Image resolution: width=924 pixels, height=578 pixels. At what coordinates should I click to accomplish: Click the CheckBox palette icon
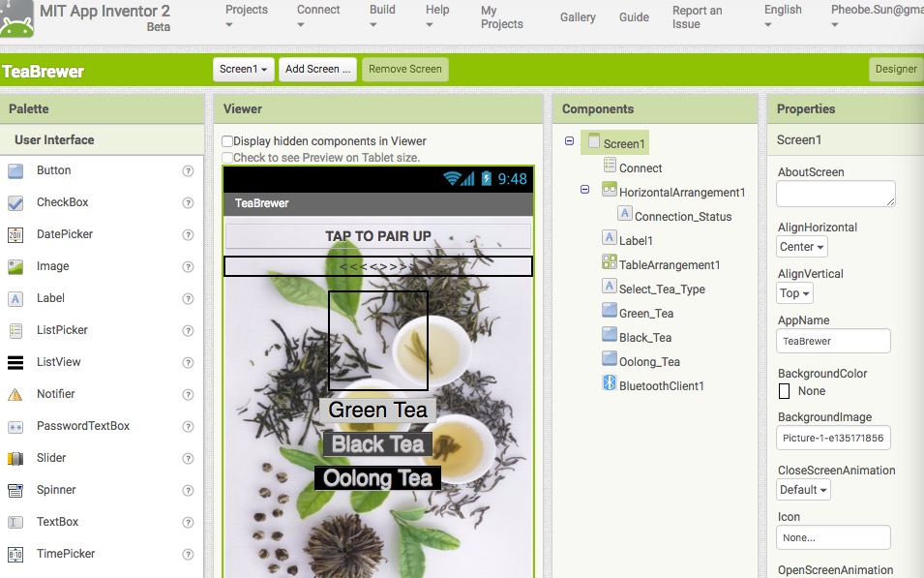tap(15, 203)
